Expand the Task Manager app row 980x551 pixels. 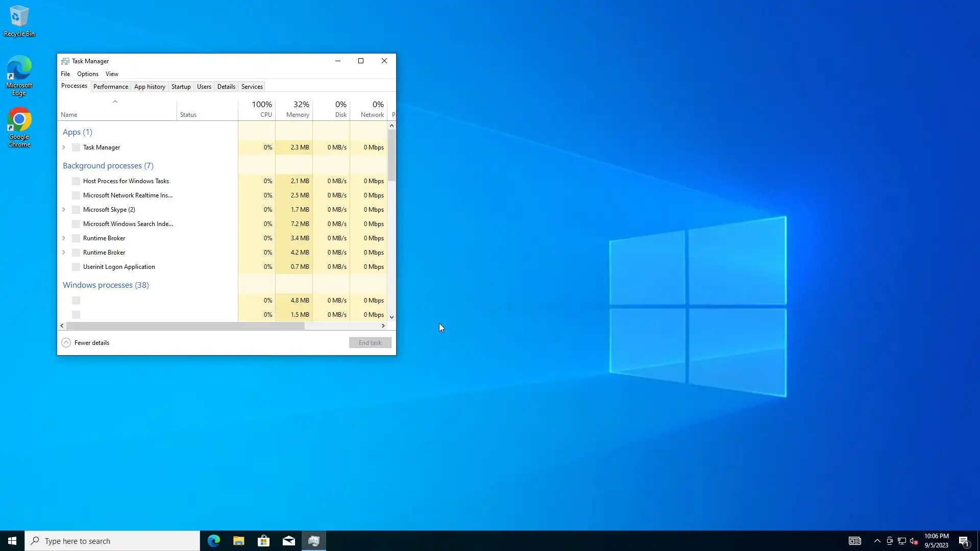click(x=64, y=147)
